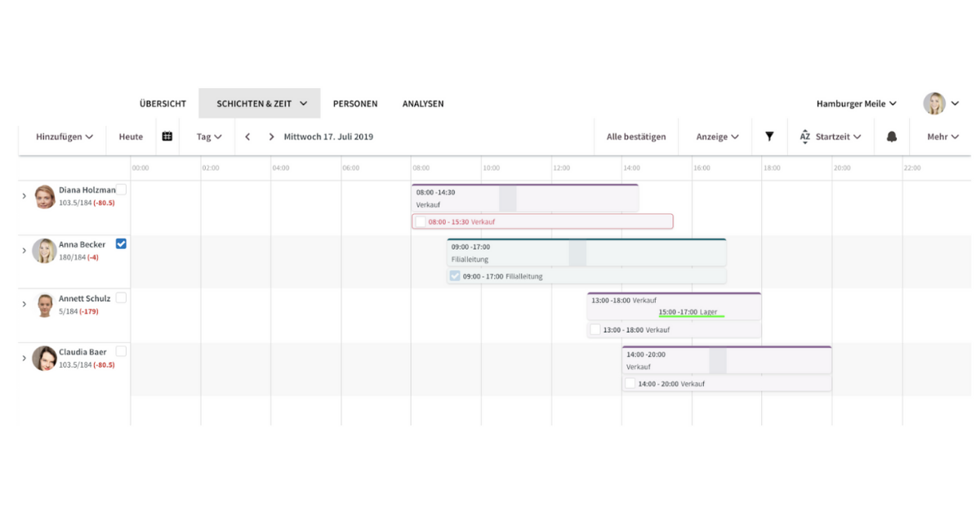The image size is (980, 513).
Task: Open the Analysen tab
Action: (x=423, y=104)
